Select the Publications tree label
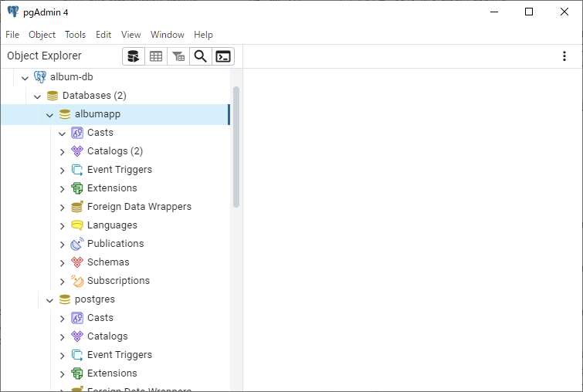The width and height of the screenshot is (583, 392). (116, 244)
